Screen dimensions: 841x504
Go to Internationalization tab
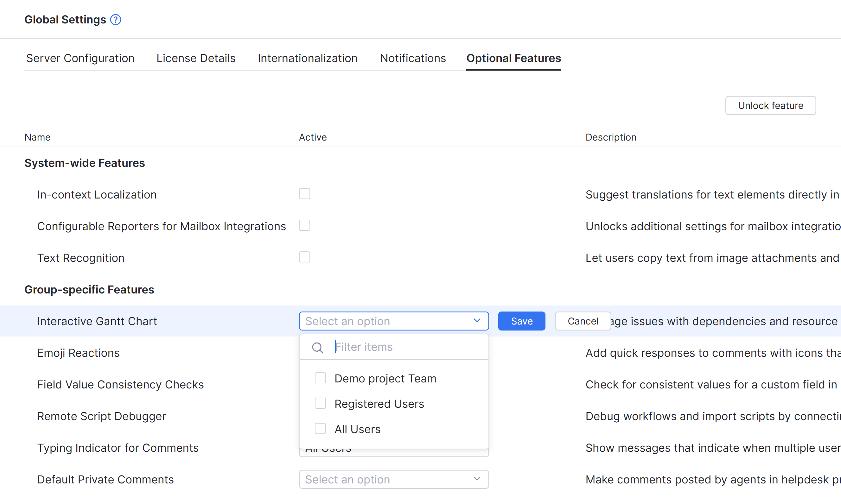[308, 58]
